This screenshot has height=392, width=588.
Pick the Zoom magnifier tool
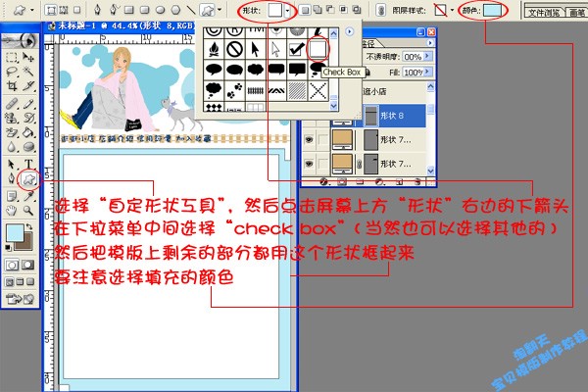pos(28,209)
